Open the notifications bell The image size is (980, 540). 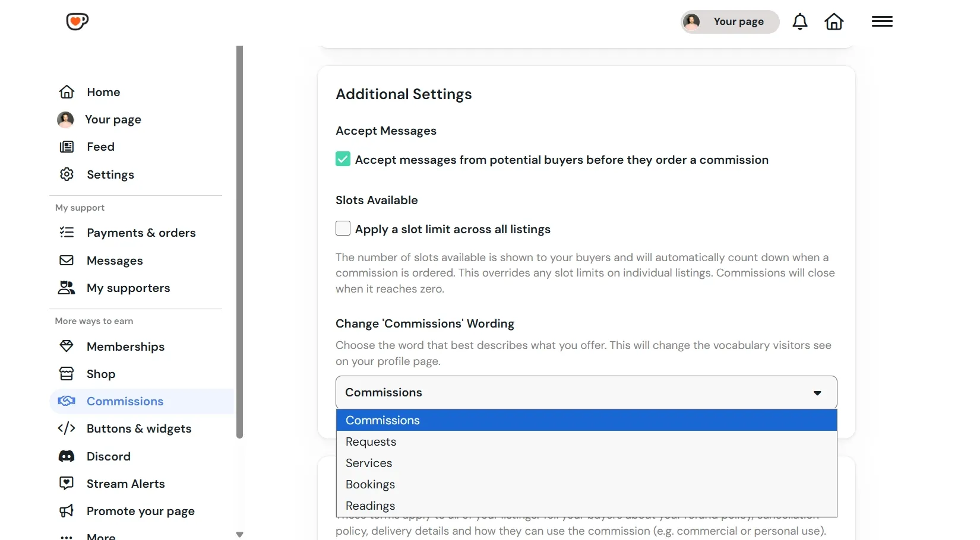tap(800, 22)
